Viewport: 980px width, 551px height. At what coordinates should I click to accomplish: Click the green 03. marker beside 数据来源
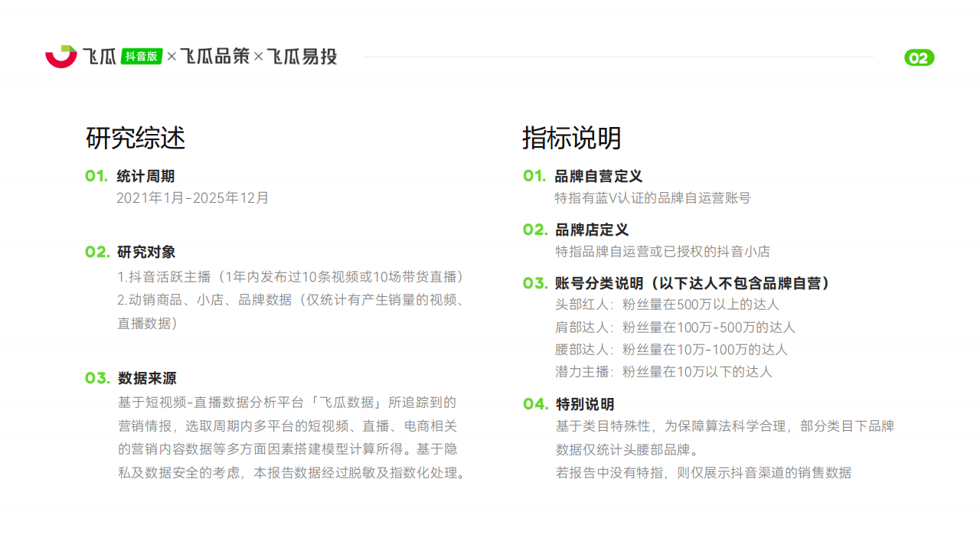pos(97,378)
